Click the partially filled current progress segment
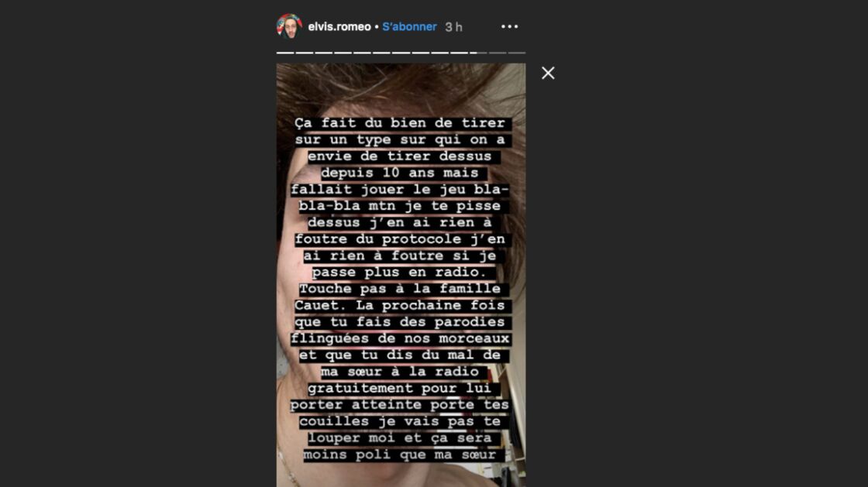 pos(478,53)
